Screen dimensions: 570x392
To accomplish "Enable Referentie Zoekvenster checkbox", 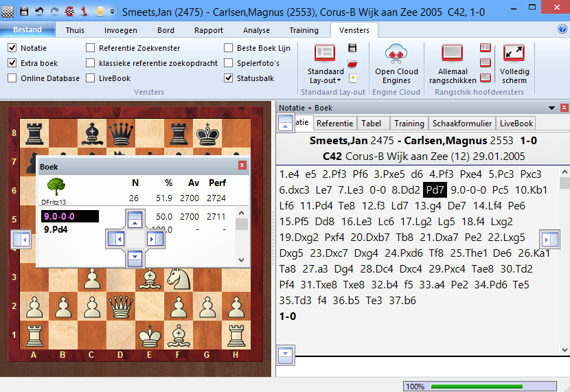I will 90,47.
